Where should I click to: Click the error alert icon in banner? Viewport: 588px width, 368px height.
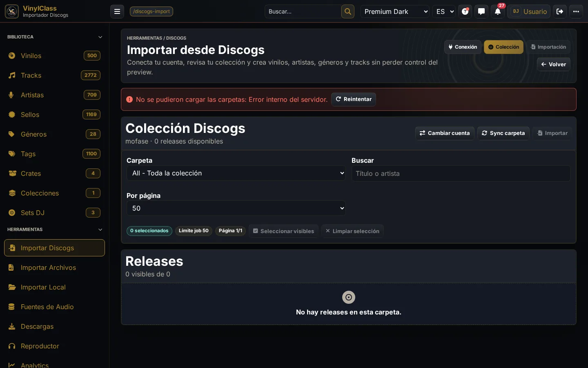pos(129,99)
